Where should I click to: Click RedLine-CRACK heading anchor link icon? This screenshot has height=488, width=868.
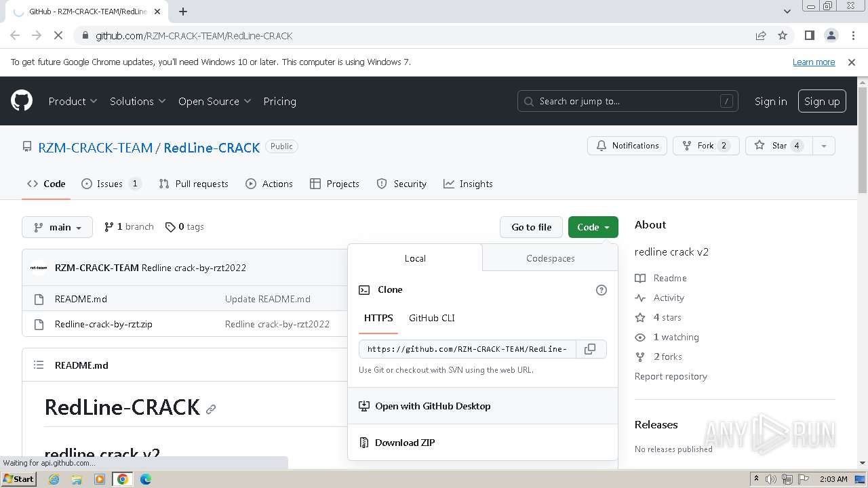[x=211, y=409]
